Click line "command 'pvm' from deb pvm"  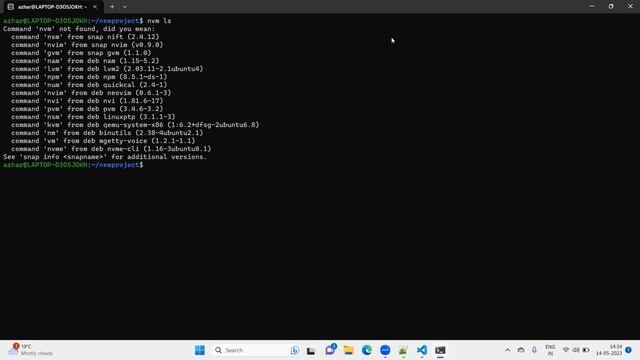tap(87, 109)
